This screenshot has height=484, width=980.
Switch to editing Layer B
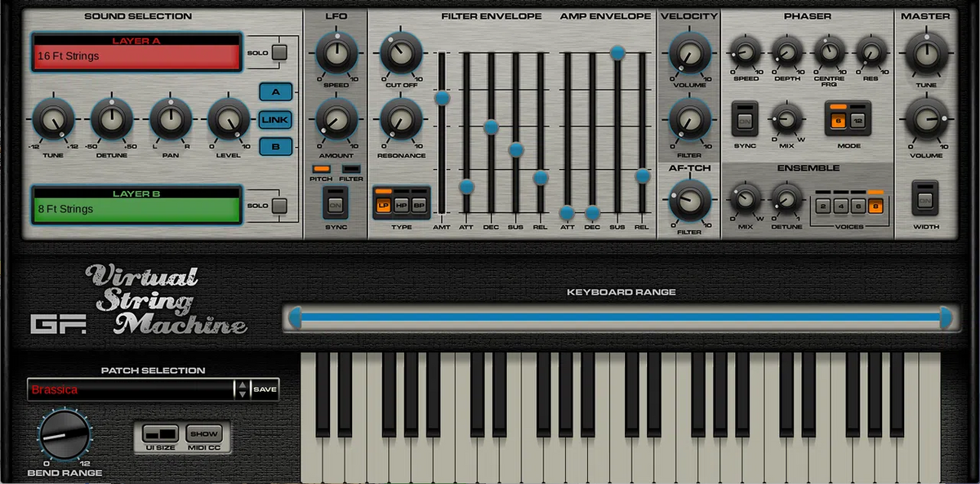pos(275,147)
